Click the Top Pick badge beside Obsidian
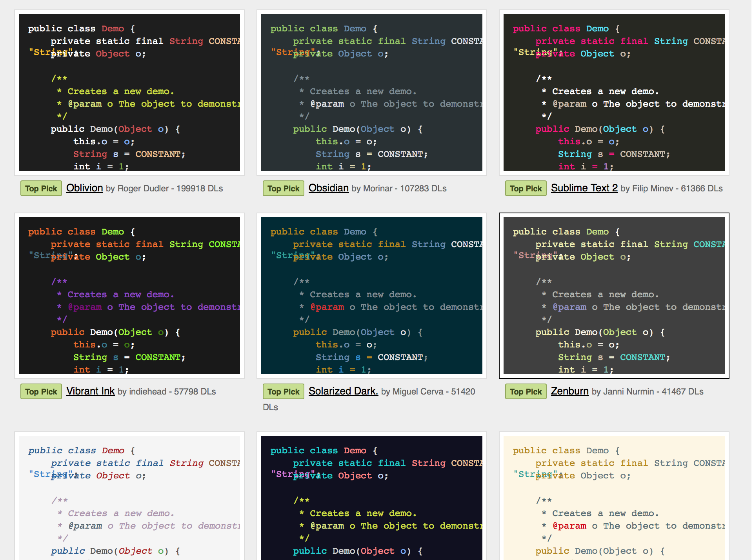 coord(283,188)
